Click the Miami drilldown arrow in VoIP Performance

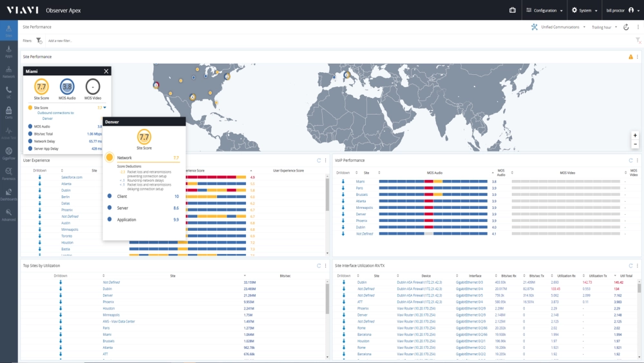coord(343,182)
